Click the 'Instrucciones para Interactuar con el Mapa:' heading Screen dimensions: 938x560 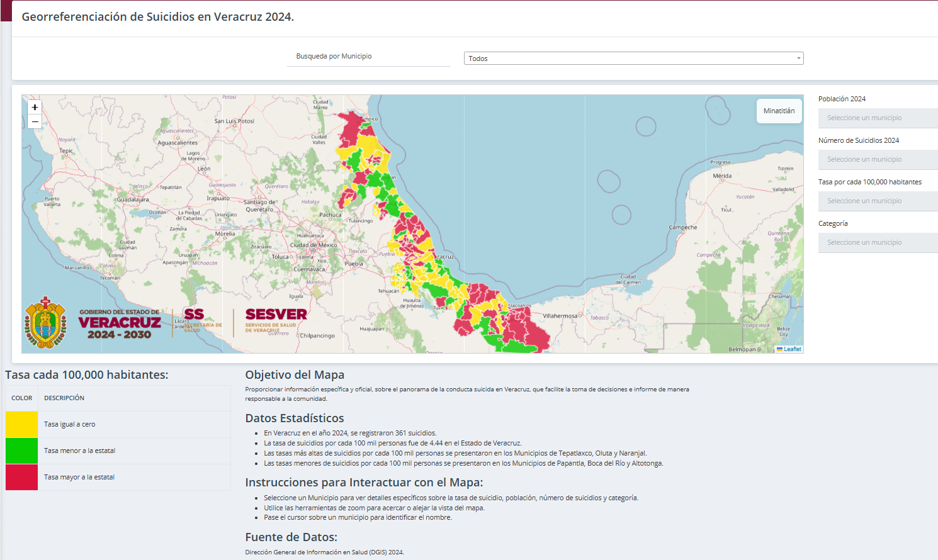point(364,483)
